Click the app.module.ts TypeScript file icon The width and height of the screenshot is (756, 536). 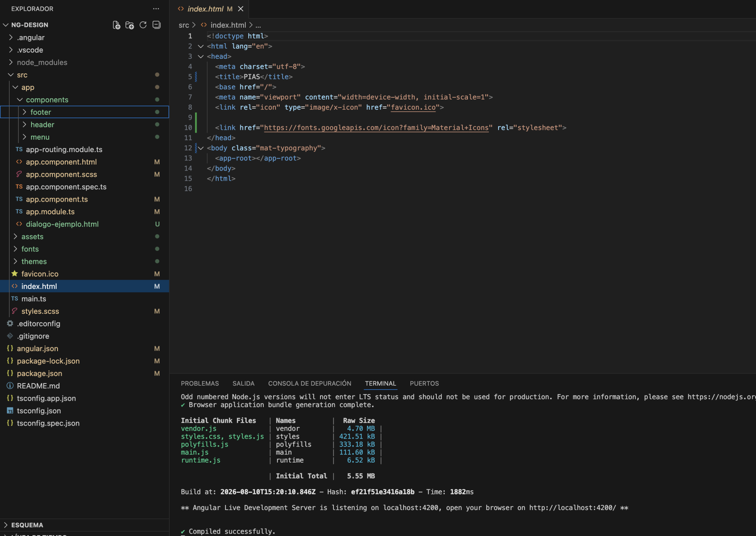tap(19, 212)
